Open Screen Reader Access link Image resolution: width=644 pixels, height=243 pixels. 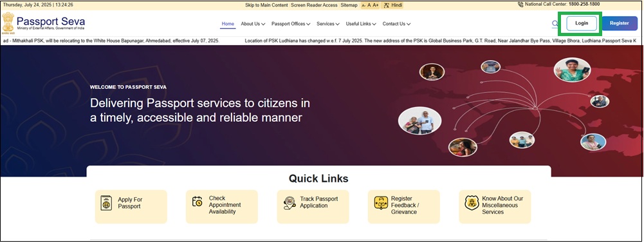tap(314, 5)
